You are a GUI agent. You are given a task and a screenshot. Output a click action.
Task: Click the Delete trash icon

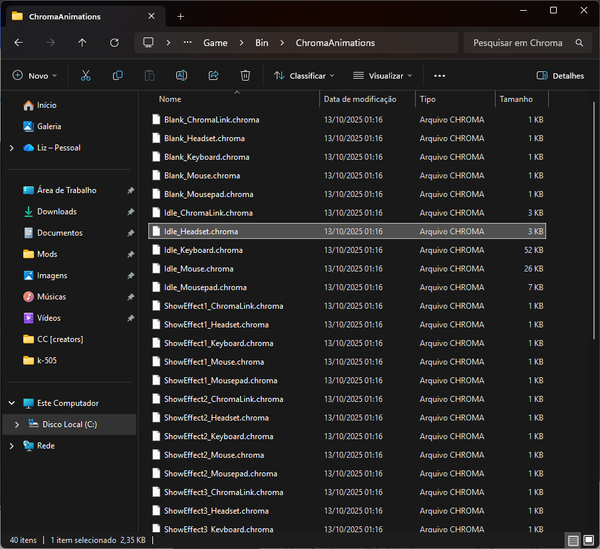pyautogui.click(x=245, y=75)
